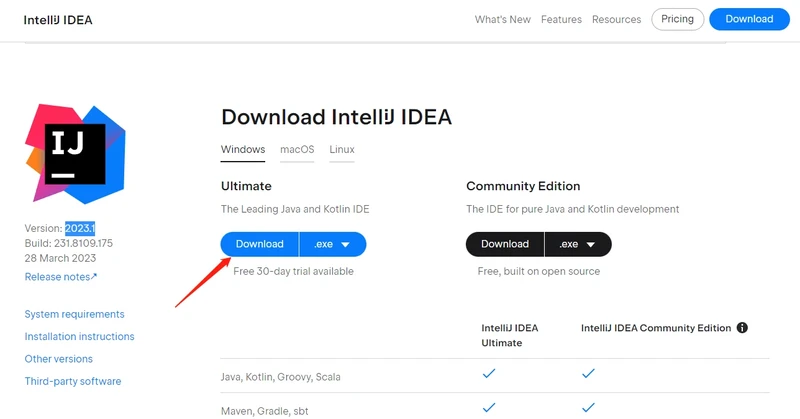Open the System requirements link
This screenshot has width=800, height=419.
75,314
